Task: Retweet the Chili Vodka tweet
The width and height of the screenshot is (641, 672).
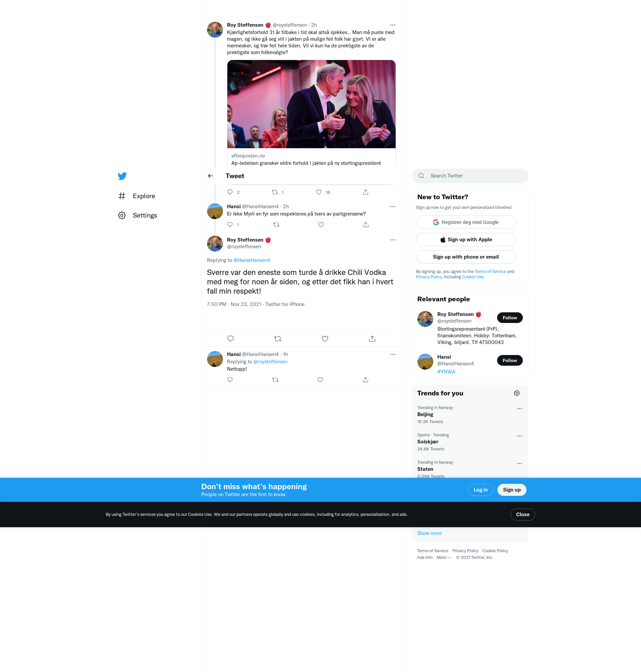Action: [x=277, y=339]
